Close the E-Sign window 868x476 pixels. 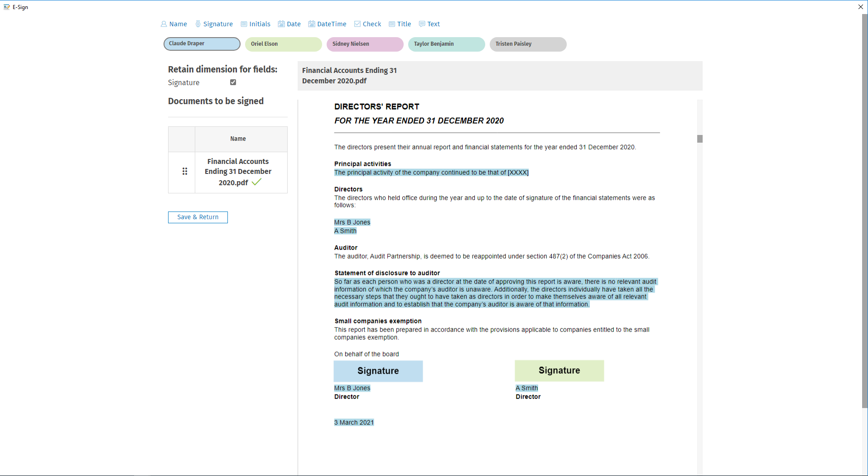pyautogui.click(x=861, y=7)
